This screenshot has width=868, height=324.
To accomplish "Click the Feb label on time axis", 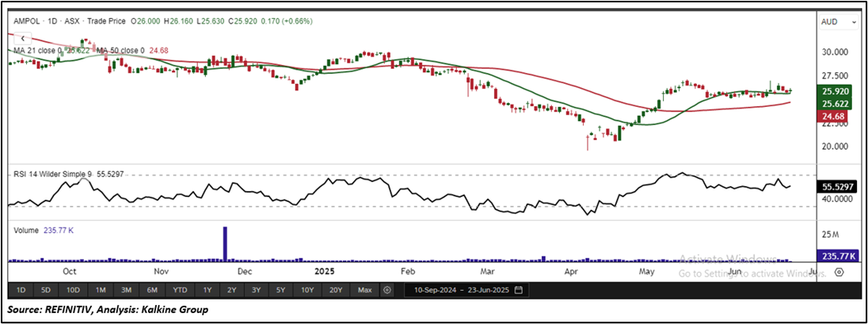I will [407, 272].
